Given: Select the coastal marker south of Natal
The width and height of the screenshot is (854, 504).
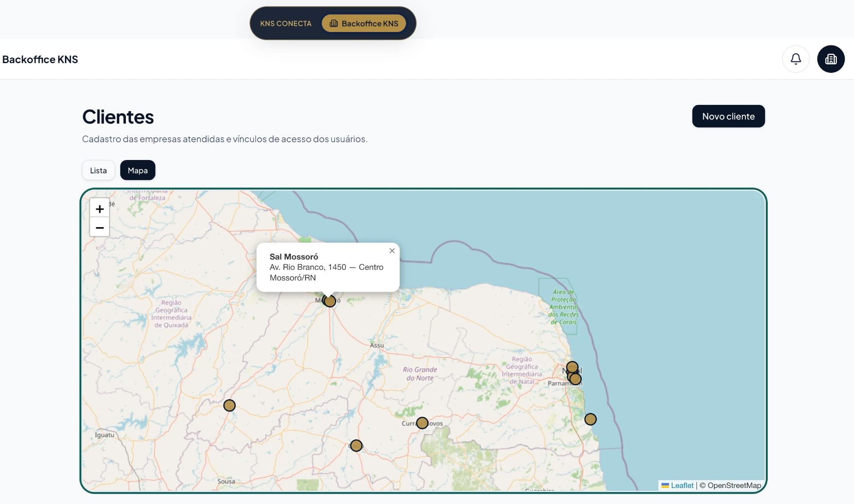Looking at the screenshot, I should 590,419.
